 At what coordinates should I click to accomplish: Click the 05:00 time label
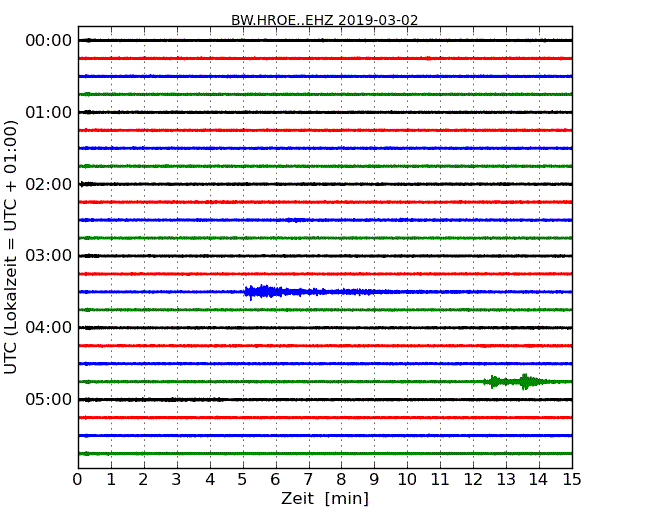click(49, 399)
